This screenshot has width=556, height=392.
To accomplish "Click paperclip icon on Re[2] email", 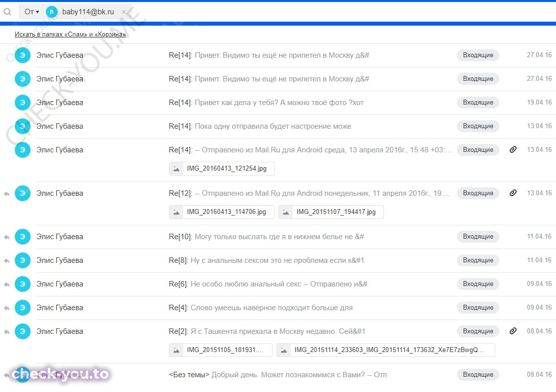I will (513, 331).
